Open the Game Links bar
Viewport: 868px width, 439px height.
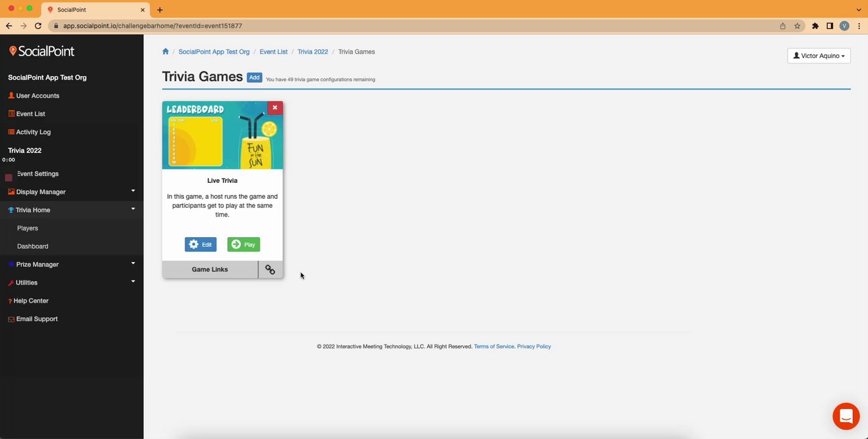click(210, 269)
